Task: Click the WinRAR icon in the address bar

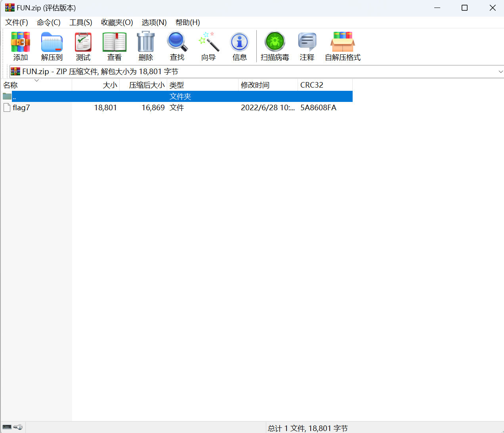Action: point(15,71)
